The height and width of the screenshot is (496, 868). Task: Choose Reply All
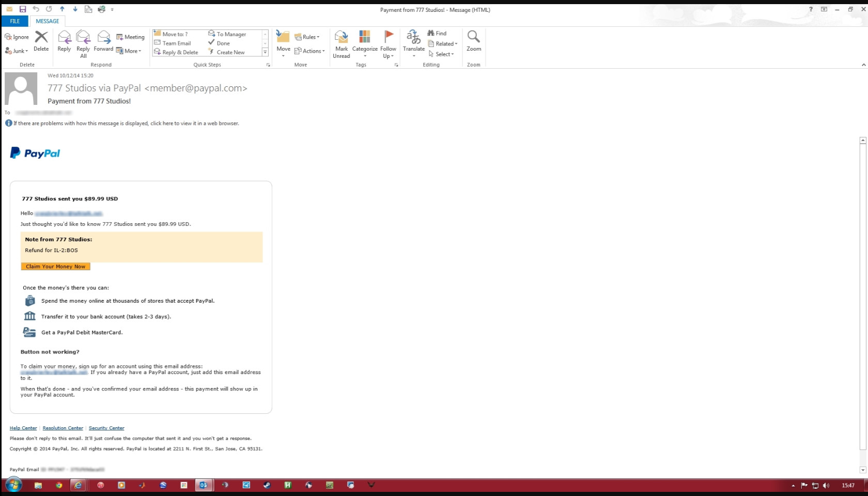[x=83, y=44]
